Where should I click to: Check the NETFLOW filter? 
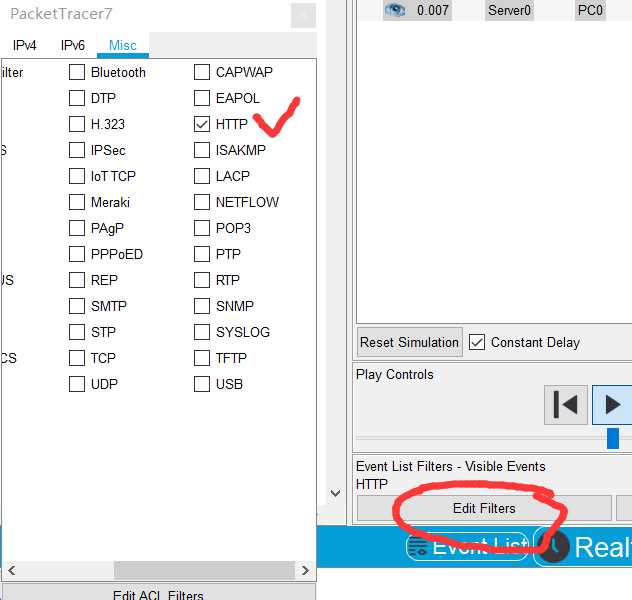202,202
